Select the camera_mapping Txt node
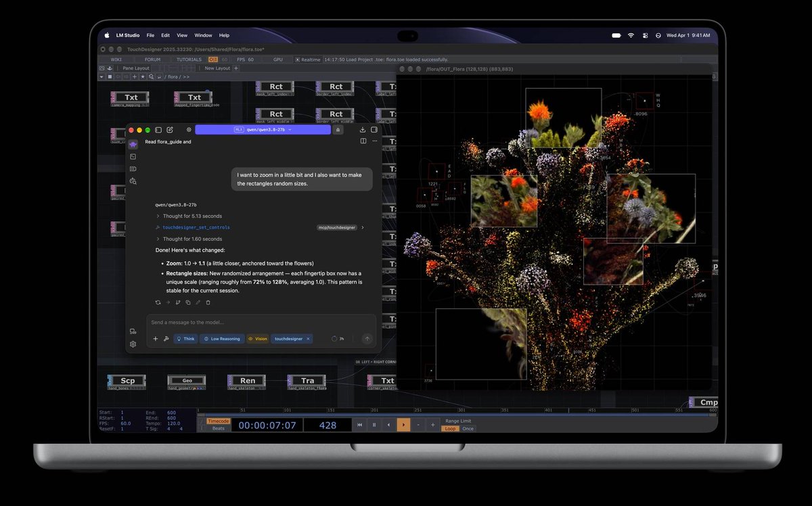 [x=131, y=99]
